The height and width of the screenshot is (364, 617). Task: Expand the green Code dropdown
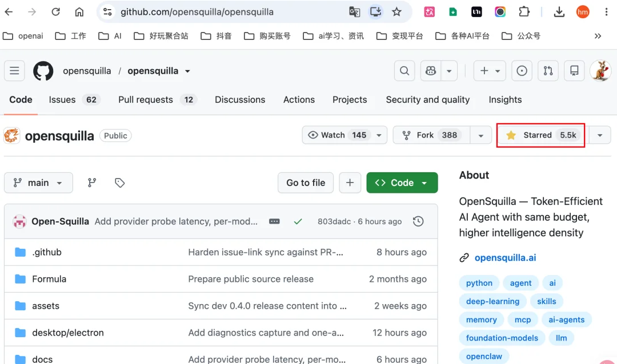(402, 183)
